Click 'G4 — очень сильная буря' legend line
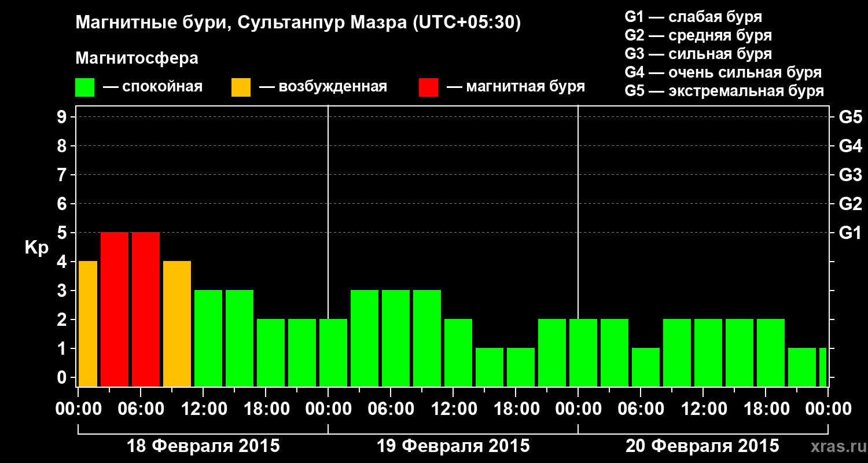868x463 pixels. 723,72
